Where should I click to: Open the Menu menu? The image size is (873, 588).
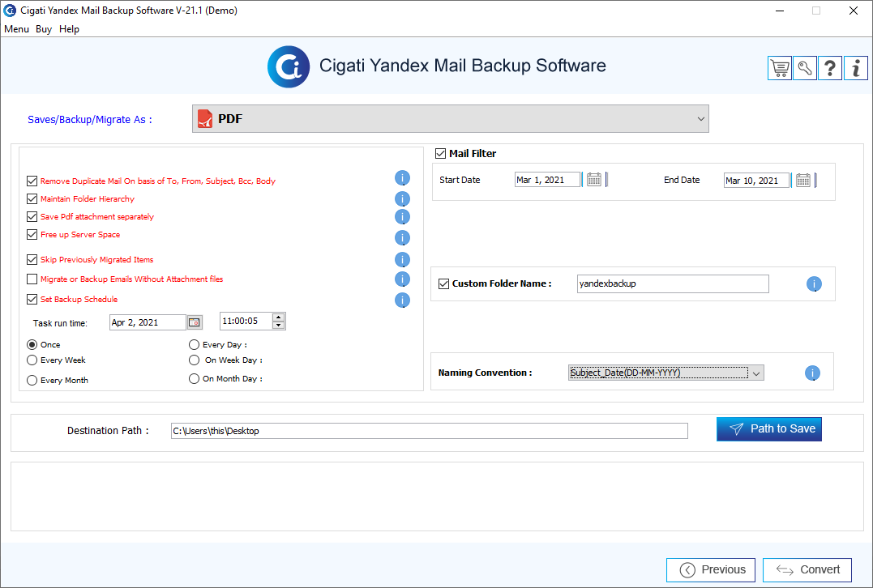click(x=16, y=29)
